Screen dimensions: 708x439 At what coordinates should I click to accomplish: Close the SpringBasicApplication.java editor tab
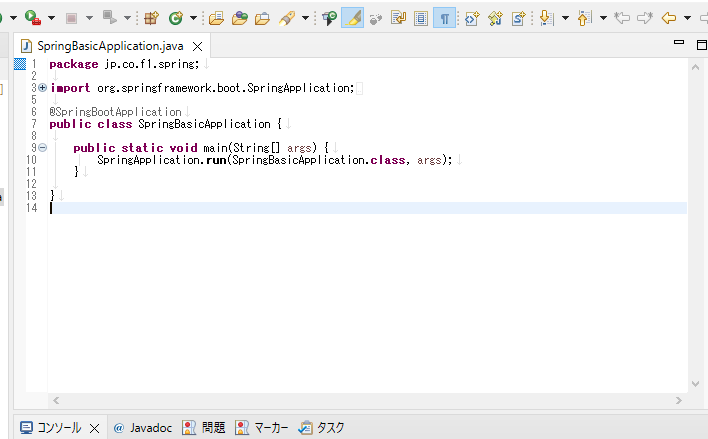tap(197, 46)
